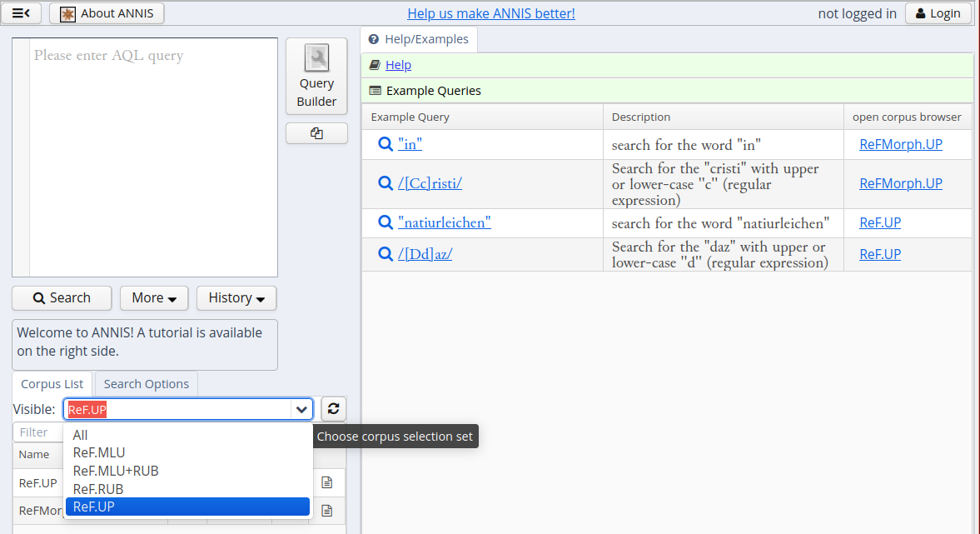
Task: Toggle the Visible corpus set combo arrow
Action: (x=301, y=409)
